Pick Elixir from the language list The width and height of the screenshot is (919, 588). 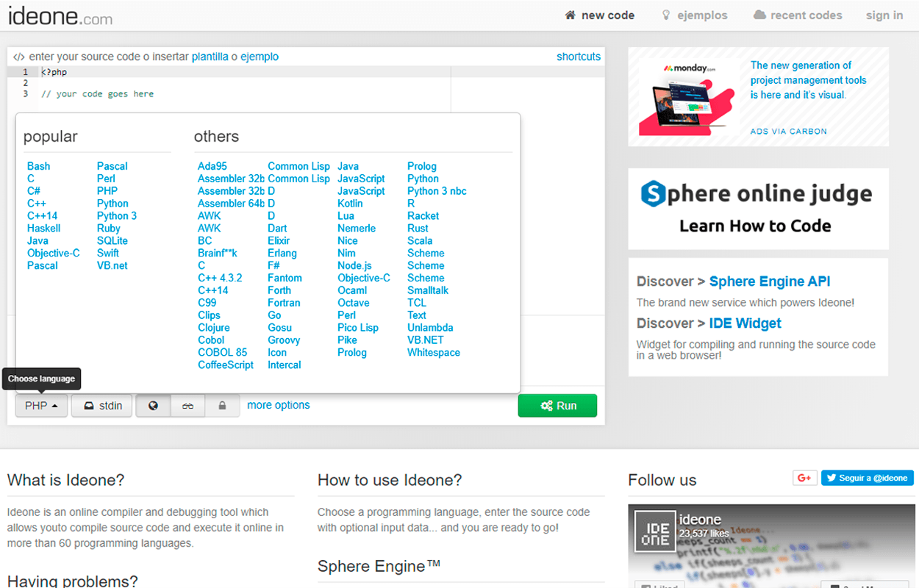point(279,240)
